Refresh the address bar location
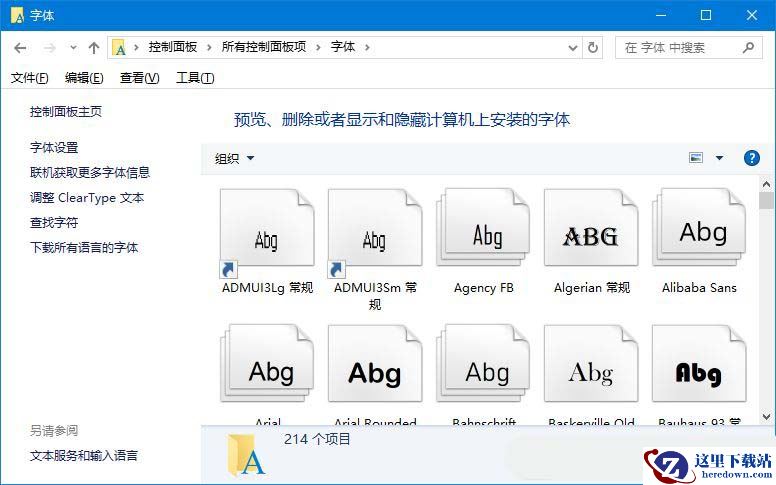The image size is (776, 485). click(592, 48)
